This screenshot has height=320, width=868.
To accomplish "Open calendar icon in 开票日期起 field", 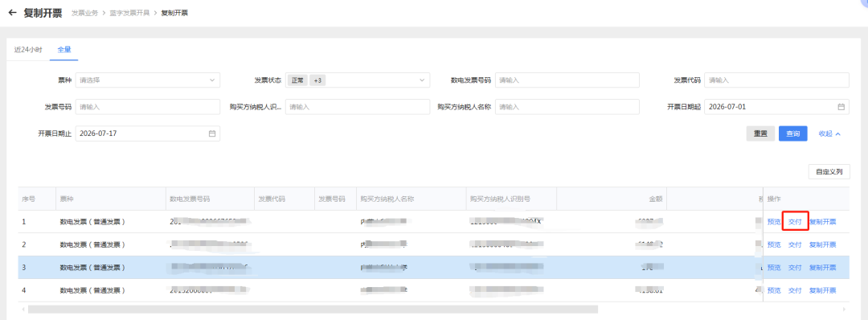I will [x=841, y=107].
